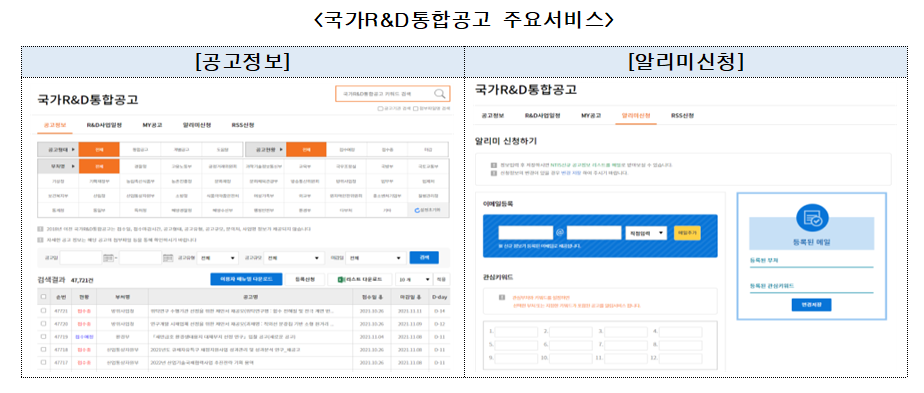
Task: Open the calendar icon for the end date
Action: (x=167, y=257)
